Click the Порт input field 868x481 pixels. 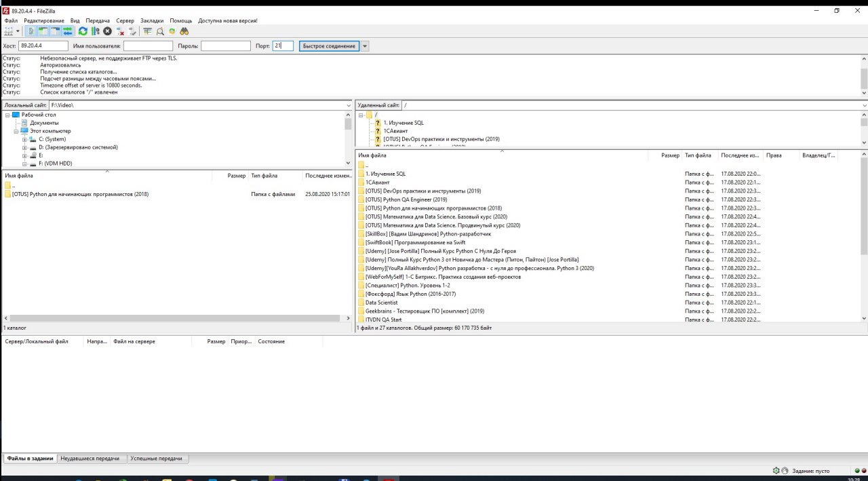283,46
